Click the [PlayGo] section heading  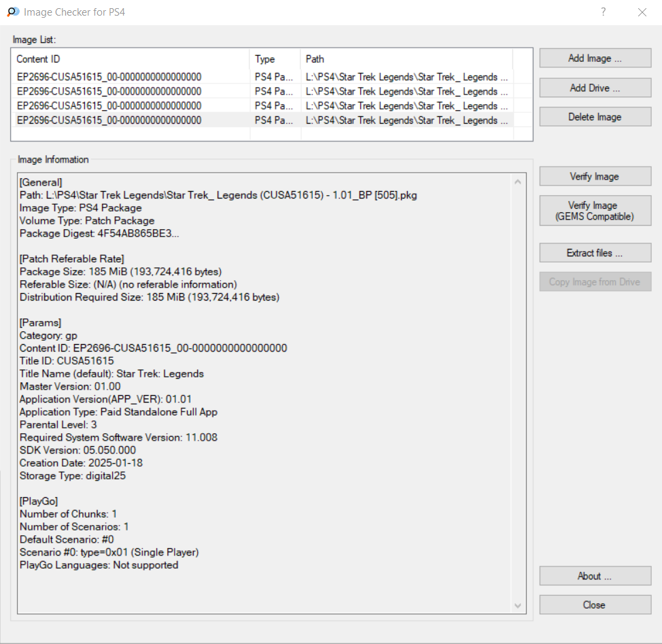pyautogui.click(x=39, y=501)
